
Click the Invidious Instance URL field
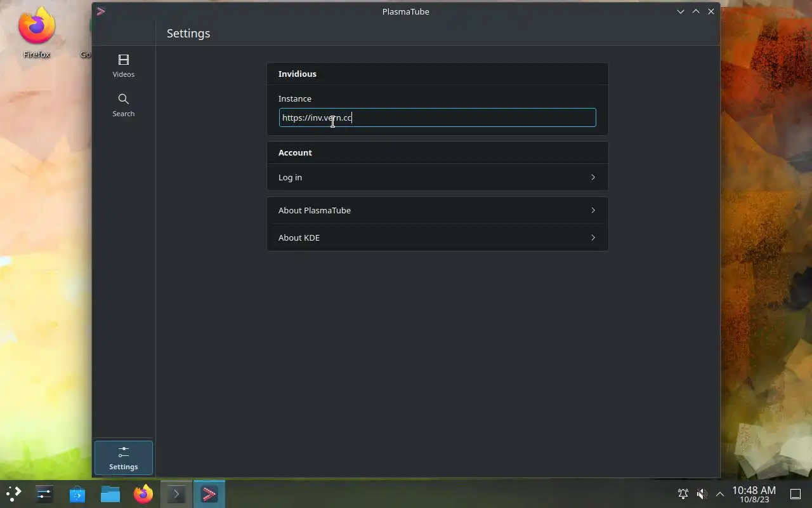(x=437, y=117)
